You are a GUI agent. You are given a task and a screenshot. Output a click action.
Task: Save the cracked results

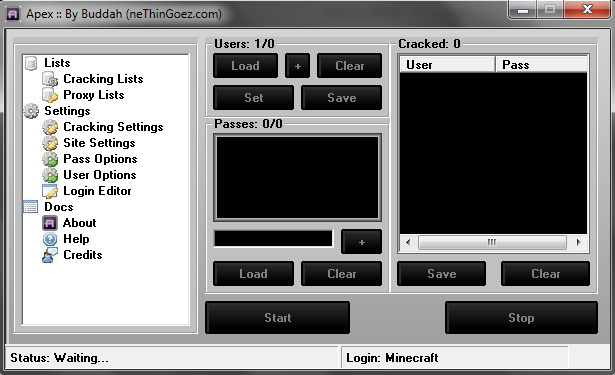pos(442,274)
